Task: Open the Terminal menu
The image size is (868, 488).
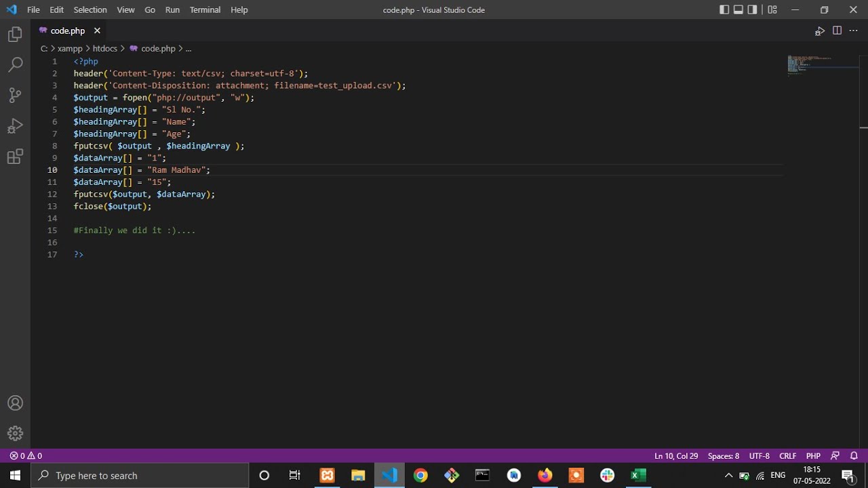Action: pyautogui.click(x=205, y=9)
